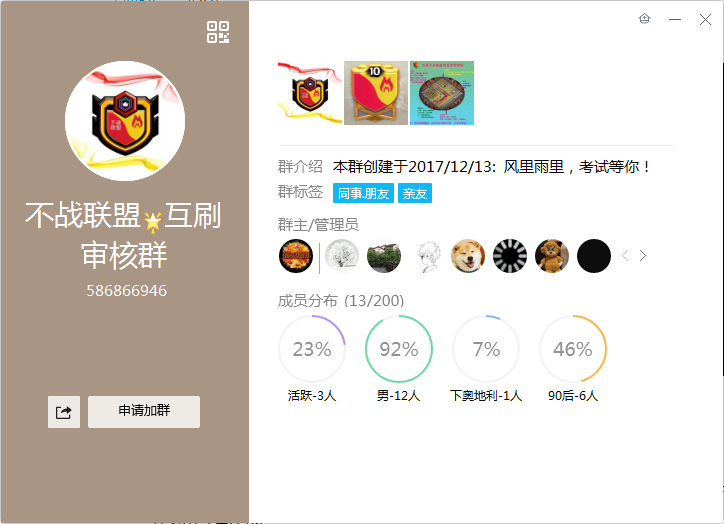Show previous page of administrators
The image size is (724, 524).
tap(625, 256)
